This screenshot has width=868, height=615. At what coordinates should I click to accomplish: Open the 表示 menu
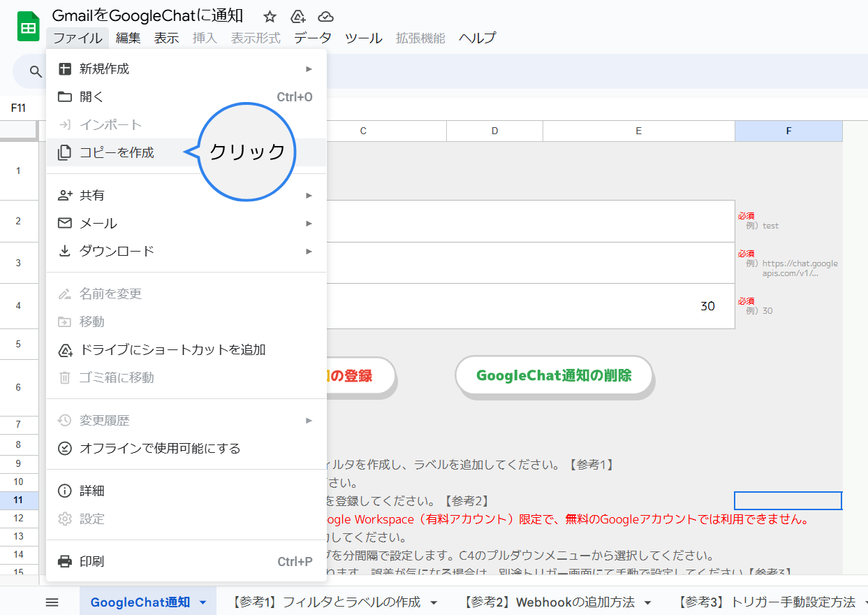(x=166, y=38)
